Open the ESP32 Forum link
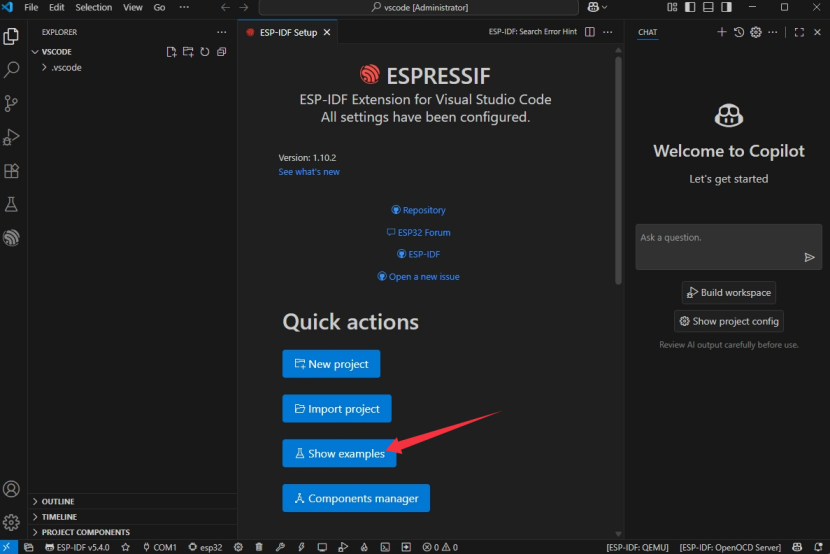Viewport: 830px width, 554px height. click(418, 232)
